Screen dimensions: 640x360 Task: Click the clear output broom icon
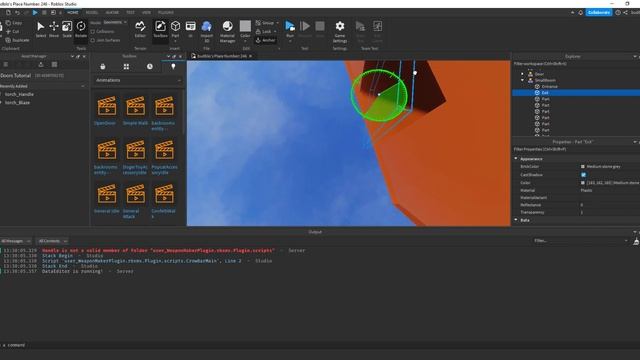point(636,241)
